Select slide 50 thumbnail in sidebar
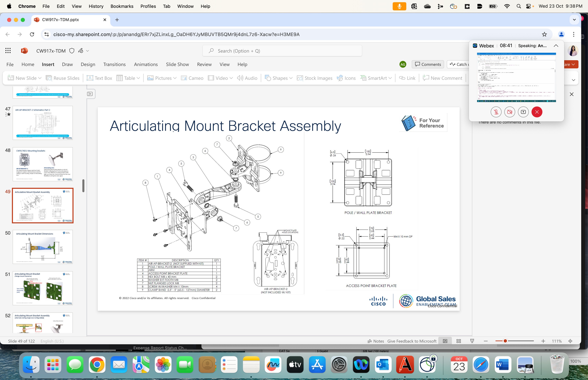 pyautogui.click(x=42, y=247)
